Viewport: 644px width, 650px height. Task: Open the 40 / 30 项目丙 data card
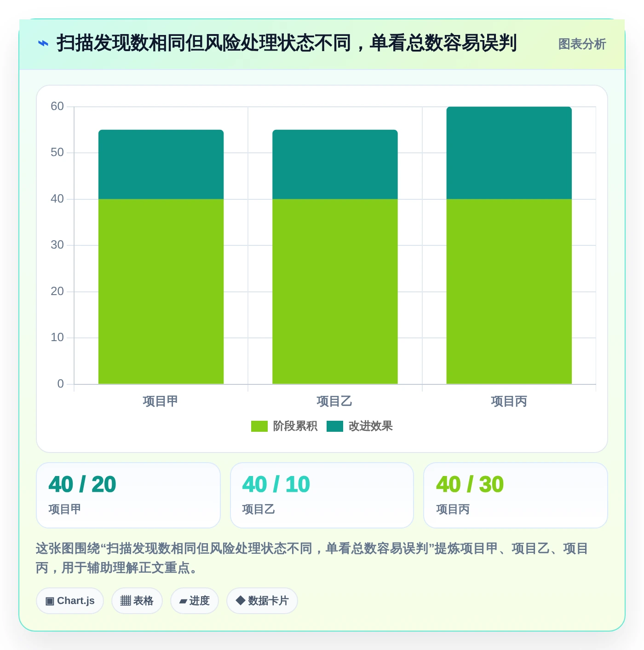(516, 495)
